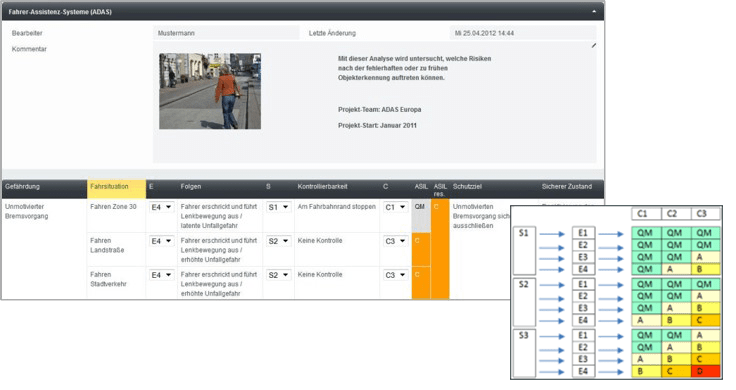Click the S2 box in the matrix
Image resolution: width=736 pixels, height=390 pixels.
tap(524, 302)
